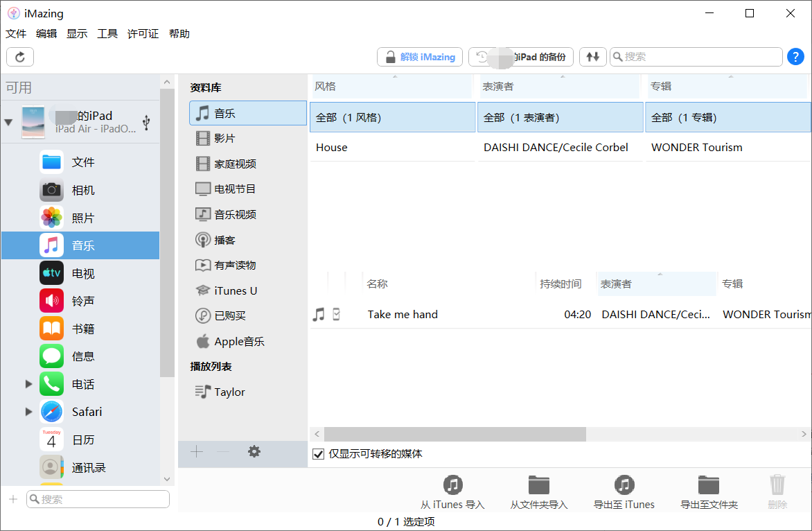Select 播客 in the library
The width and height of the screenshot is (812, 531).
[248, 240]
